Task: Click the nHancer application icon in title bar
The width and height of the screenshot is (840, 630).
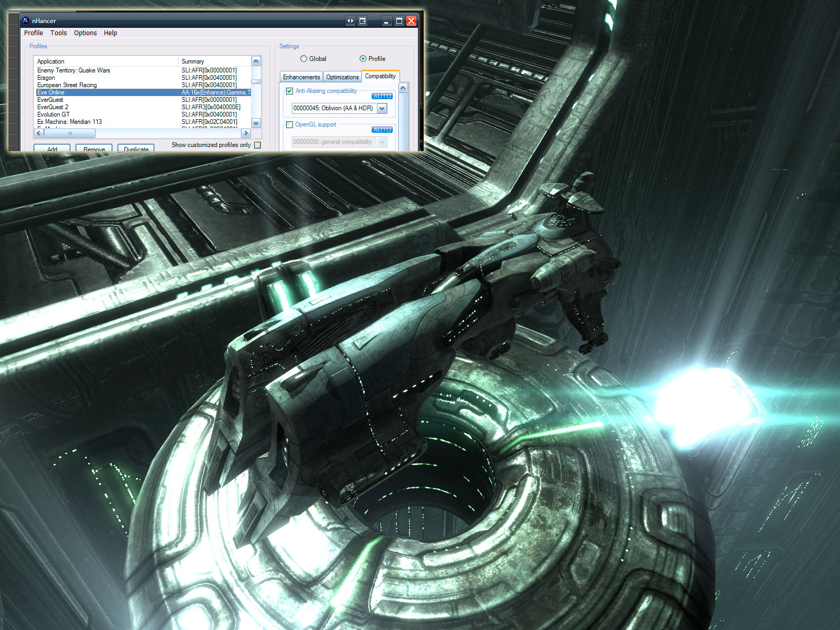Action: [x=25, y=20]
